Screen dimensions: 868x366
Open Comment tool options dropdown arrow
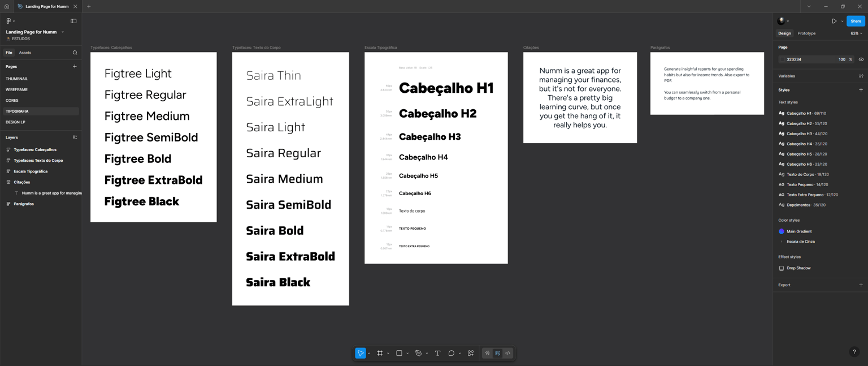pos(459,354)
